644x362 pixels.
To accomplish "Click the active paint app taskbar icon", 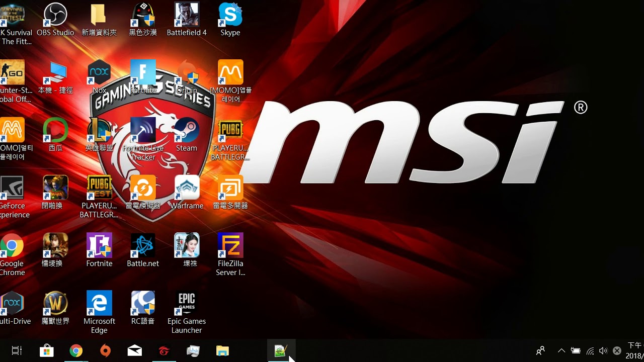I will click(x=281, y=351).
